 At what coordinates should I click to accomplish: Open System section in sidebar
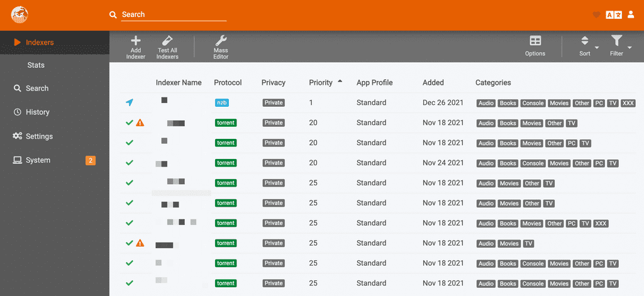click(38, 160)
